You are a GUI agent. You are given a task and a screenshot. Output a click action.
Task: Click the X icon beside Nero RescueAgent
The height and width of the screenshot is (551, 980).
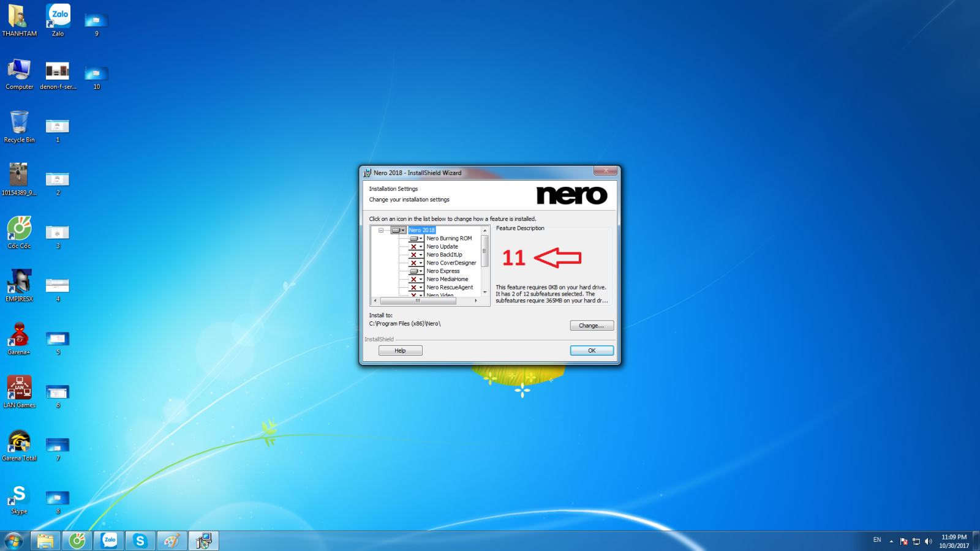coord(413,288)
